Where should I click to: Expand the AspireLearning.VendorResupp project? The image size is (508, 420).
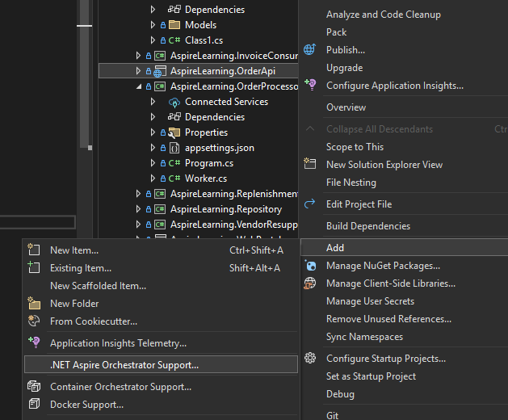point(138,225)
